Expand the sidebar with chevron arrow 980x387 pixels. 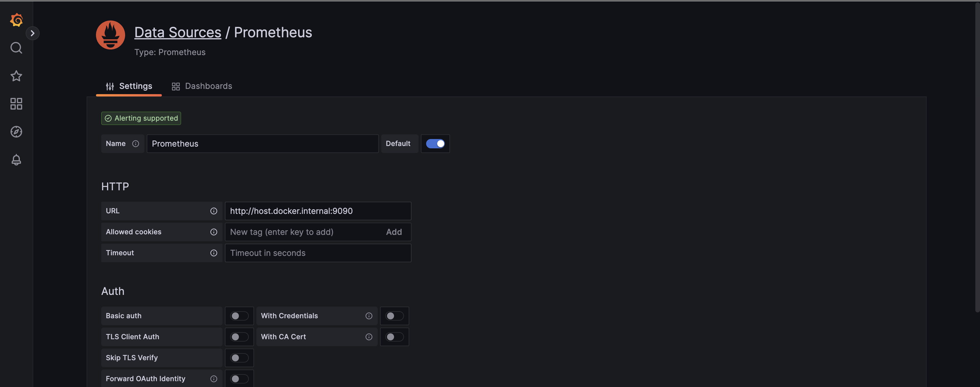point(33,34)
